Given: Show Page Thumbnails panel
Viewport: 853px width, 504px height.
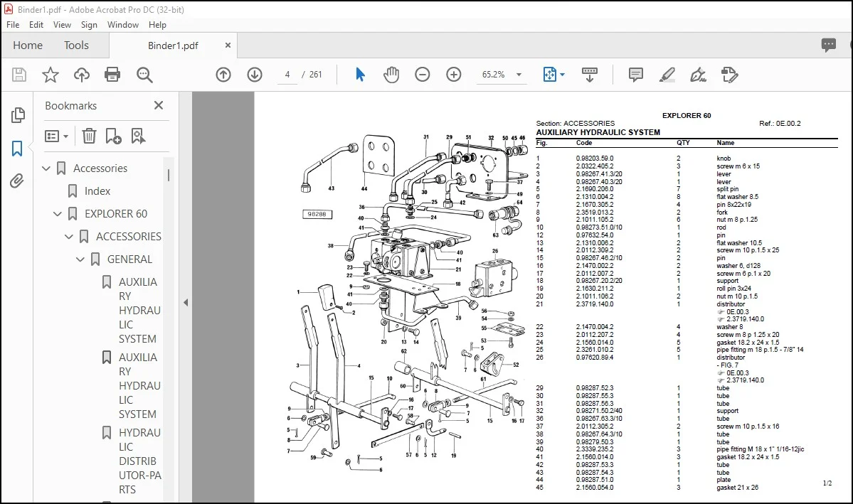Looking at the screenshot, I should 17,114.
